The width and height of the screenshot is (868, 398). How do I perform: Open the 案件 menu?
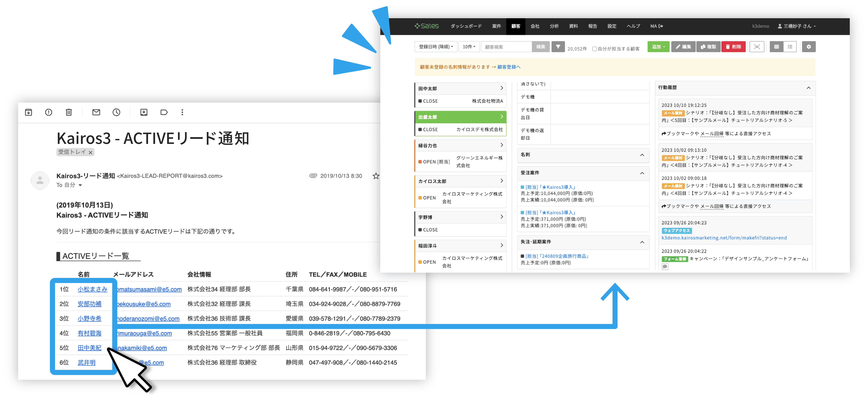[x=496, y=26]
